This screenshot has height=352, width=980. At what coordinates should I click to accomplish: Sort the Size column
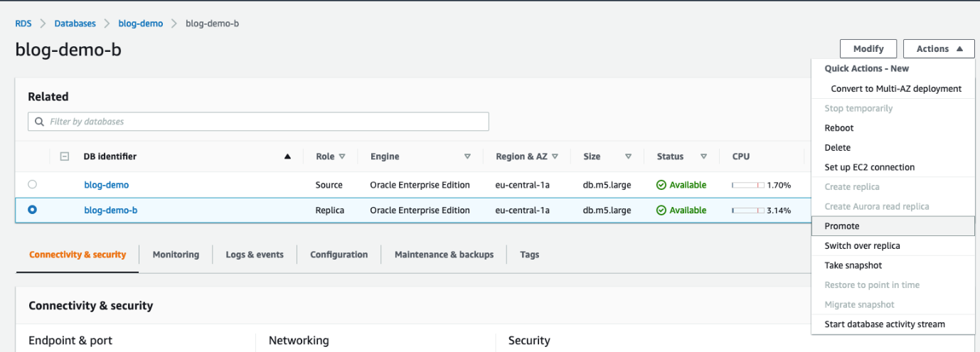pyautogui.click(x=628, y=156)
